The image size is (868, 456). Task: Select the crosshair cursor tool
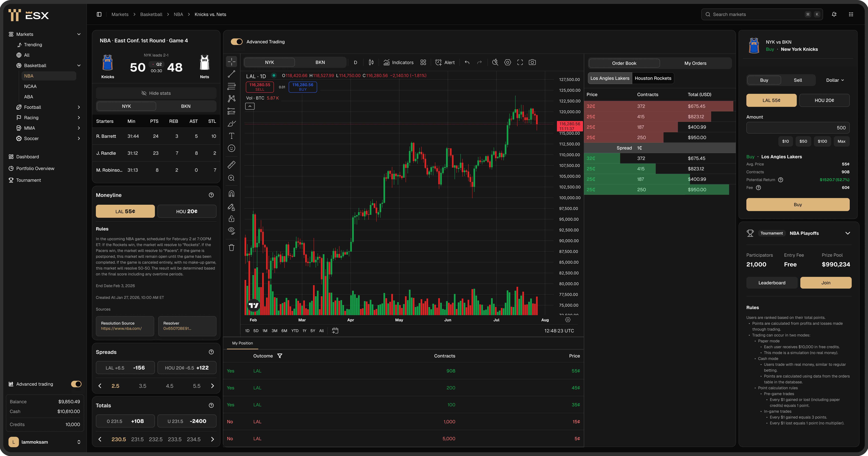click(x=232, y=62)
